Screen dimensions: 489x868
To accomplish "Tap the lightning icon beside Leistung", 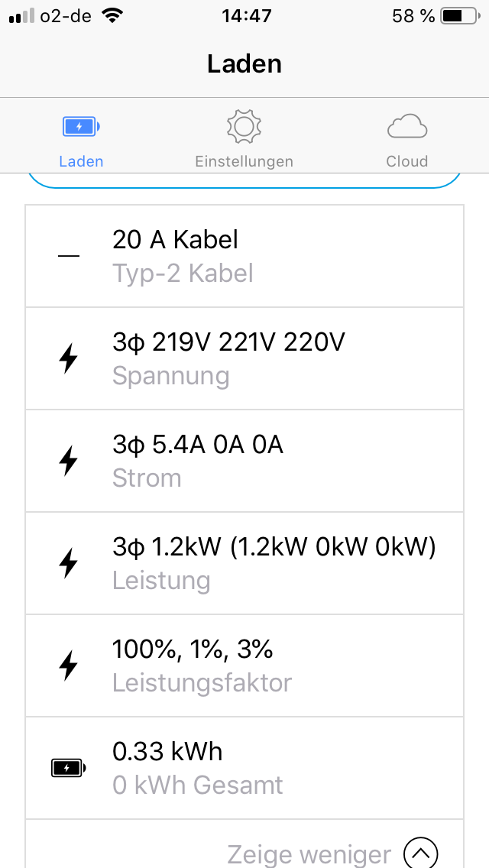I will [69, 563].
